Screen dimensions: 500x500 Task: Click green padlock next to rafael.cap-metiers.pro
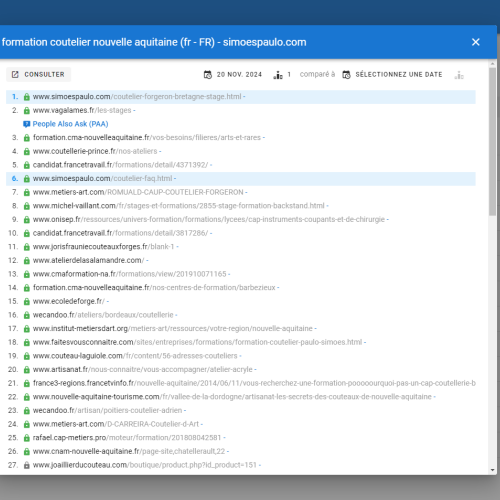pos(27,439)
